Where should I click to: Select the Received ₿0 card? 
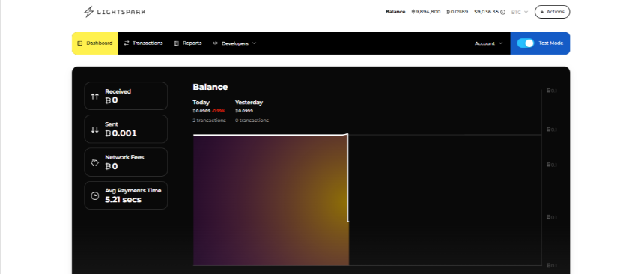(126, 96)
